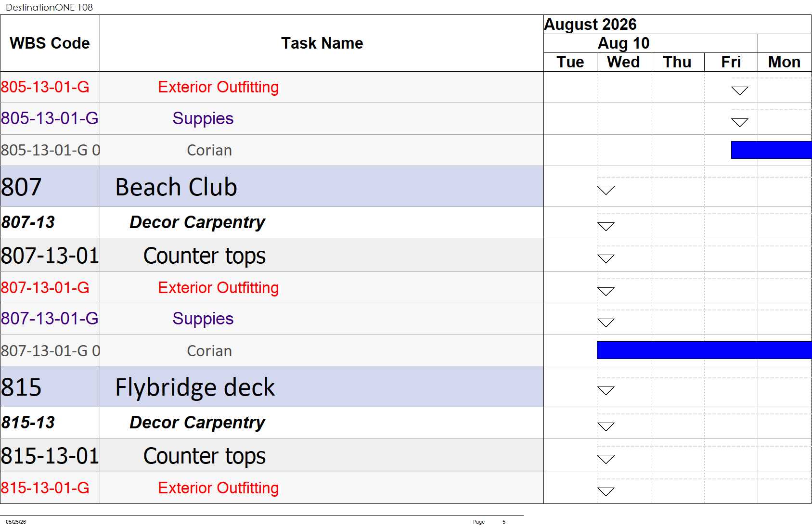Select the WBS Code column header
This screenshot has width=812, height=528.
(50, 43)
